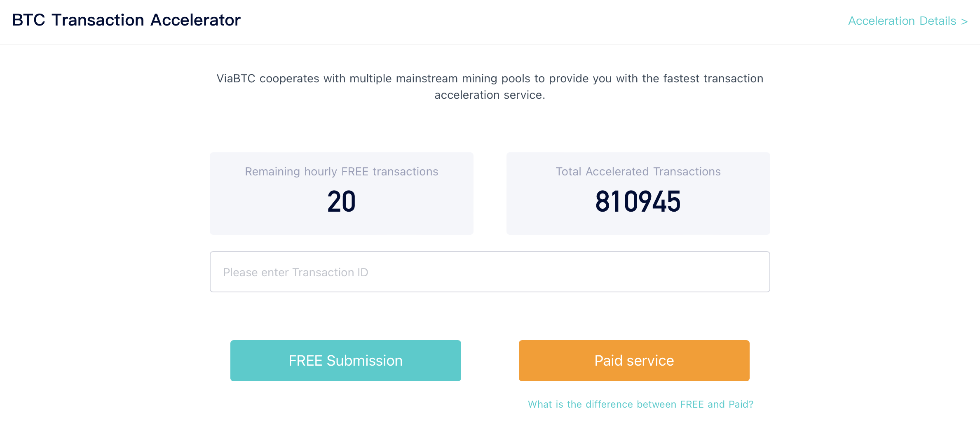Click the arrow next to Acceleration Details
Viewport: 980px width, 448px height.
tap(964, 21)
